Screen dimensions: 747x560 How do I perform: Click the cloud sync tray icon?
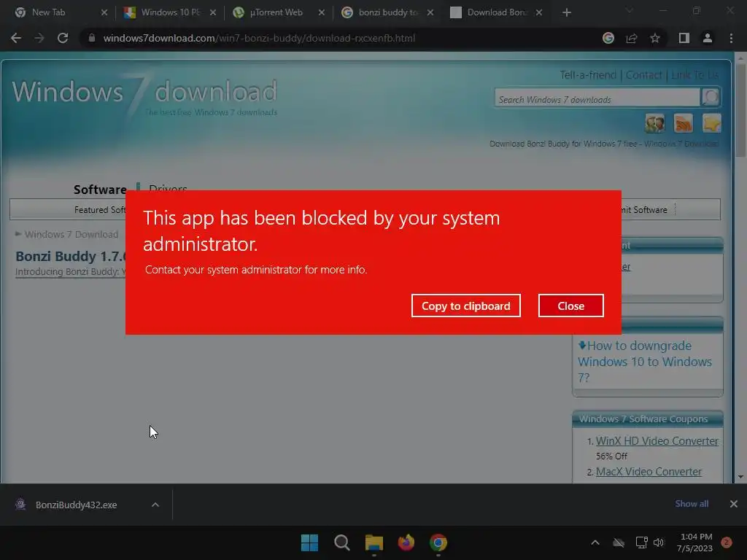(619, 542)
